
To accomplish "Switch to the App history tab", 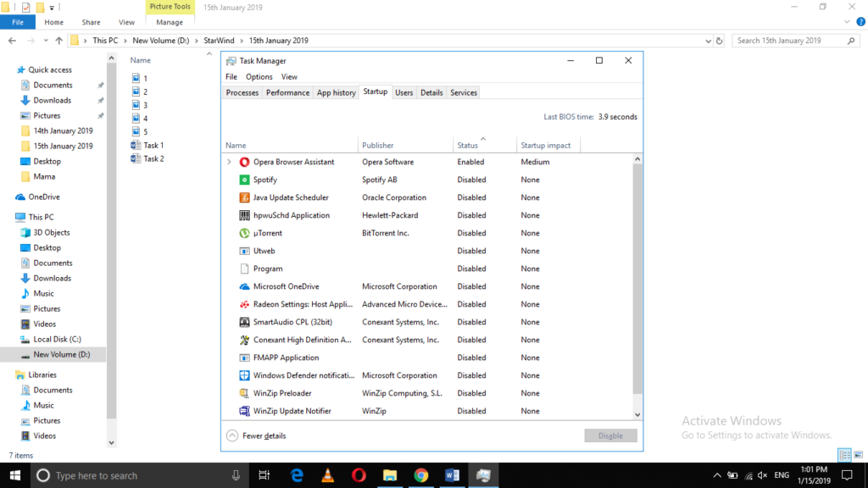I will [336, 92].
